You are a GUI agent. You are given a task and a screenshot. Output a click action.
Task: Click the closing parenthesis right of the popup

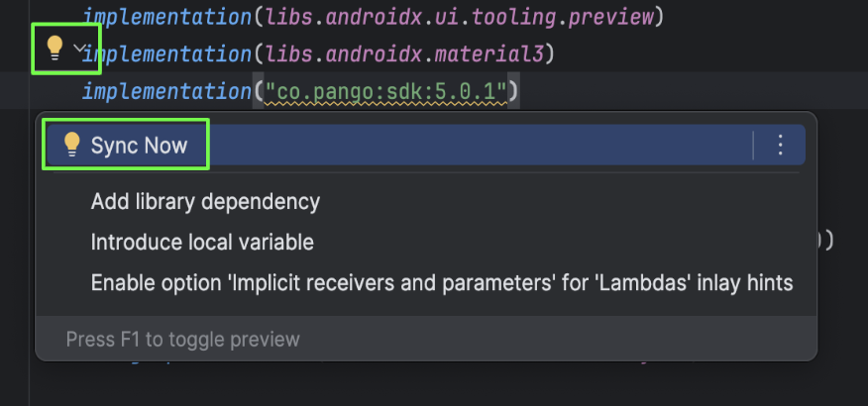point(828,241)
